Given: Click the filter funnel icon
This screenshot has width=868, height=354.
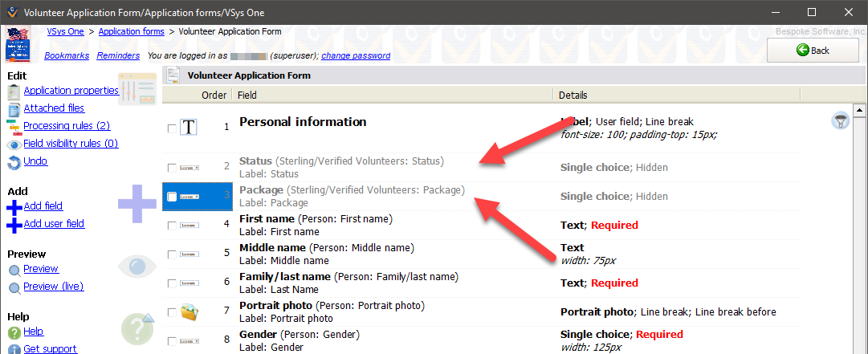Looking at the screenshot, I should (x=841, y=121).
